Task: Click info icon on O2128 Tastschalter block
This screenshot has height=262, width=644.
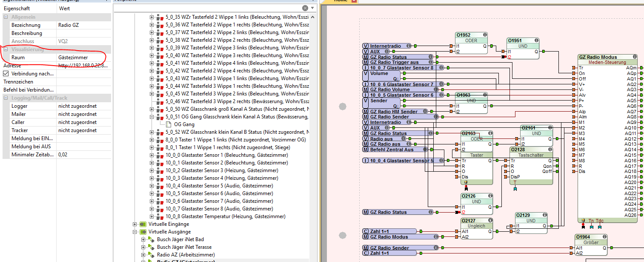Action: click(550, 150)
